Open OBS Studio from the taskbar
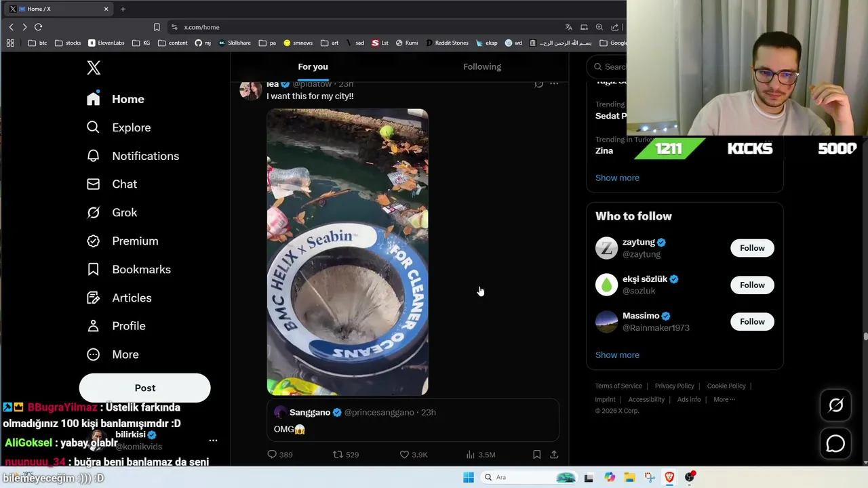 [690, 477]
